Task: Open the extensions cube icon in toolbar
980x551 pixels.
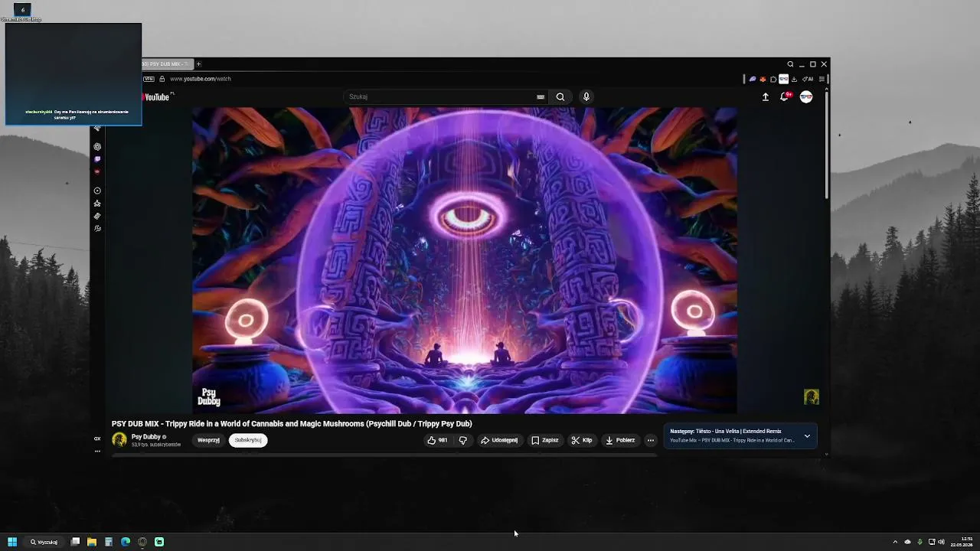Action: pos(773,79)
